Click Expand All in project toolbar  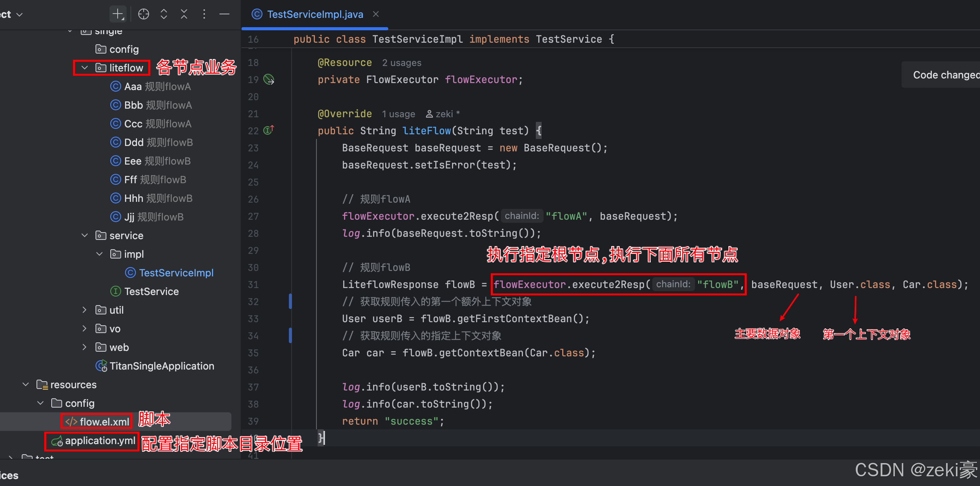click(x=164, y=14)
